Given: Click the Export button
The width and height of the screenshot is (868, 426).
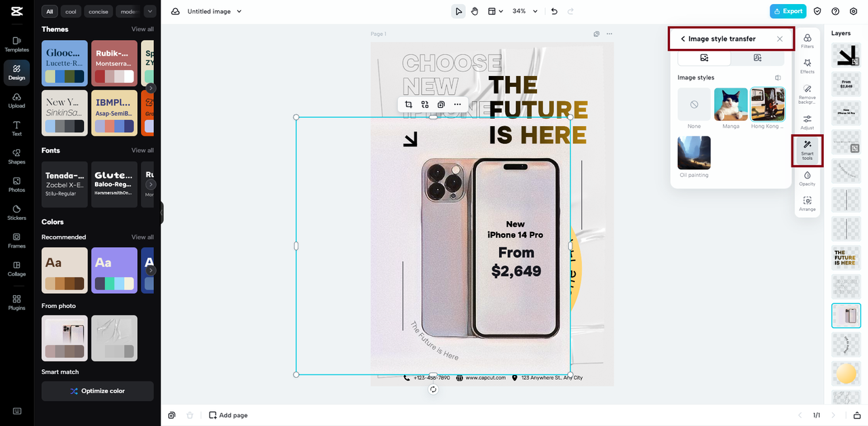Looking at the screenshot, I should (788, 12).
